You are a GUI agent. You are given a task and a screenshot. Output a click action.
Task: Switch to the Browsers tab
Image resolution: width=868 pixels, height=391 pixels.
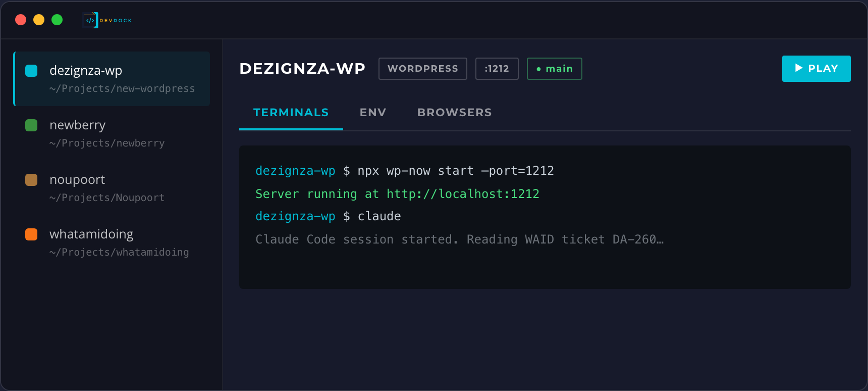[x=455, y=113]
